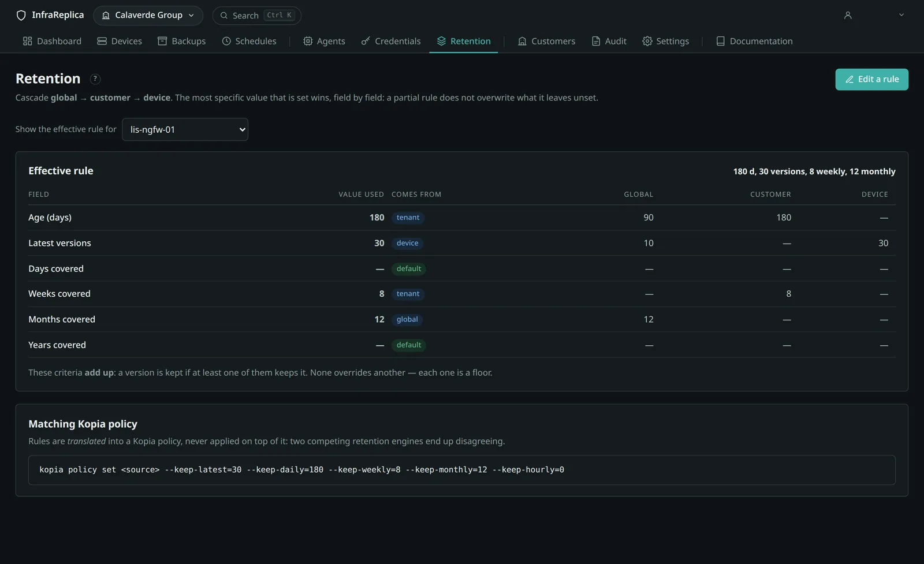Click the summary 180 d, 30 versions text
Viewport: 924px width, 564px height.
pyautogui.click(x=814, y=171)
